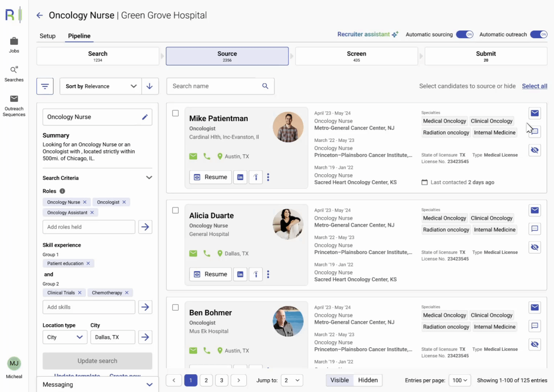Viewport: 554px width, 392px height.
Task: Open Mike Patientman's info icon
Action: pyautogui.click(x=256, y=177)
